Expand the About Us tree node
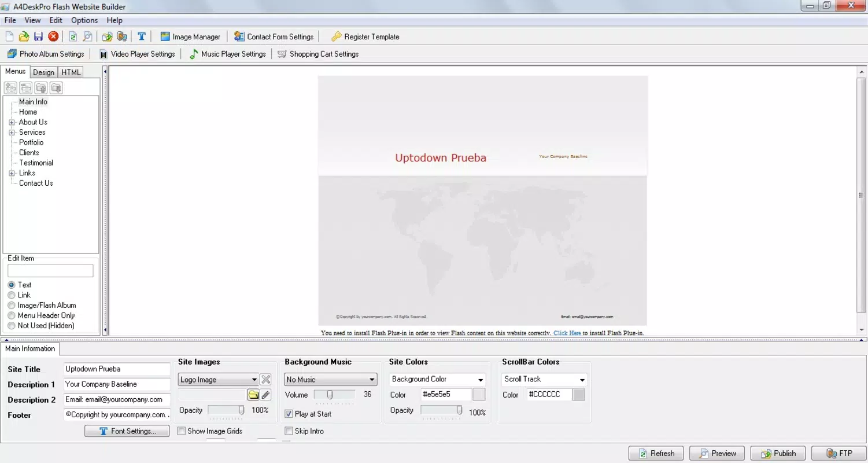 12,122
